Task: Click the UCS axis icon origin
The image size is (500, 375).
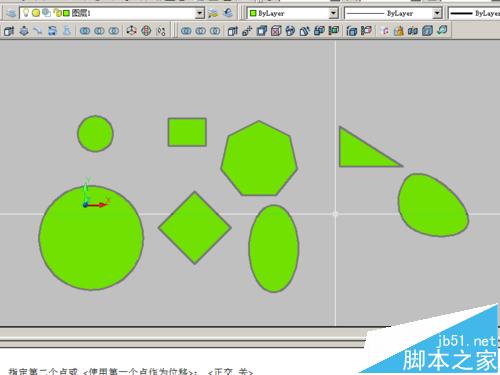Action: (86, 205)
